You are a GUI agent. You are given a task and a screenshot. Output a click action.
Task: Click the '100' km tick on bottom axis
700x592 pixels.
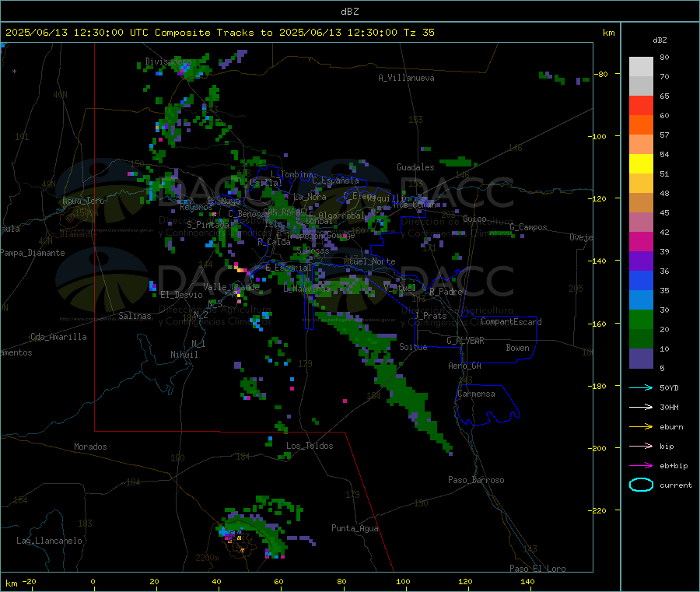point(403,581)
